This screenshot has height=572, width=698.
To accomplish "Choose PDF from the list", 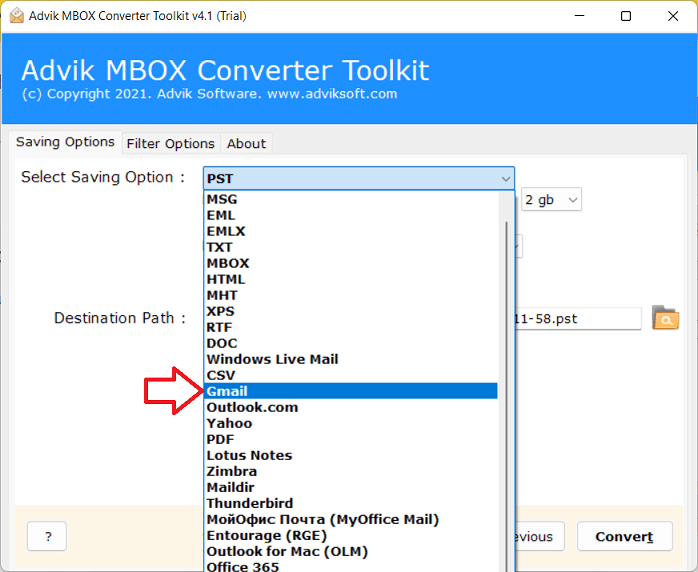I will [x=351, y=439].
